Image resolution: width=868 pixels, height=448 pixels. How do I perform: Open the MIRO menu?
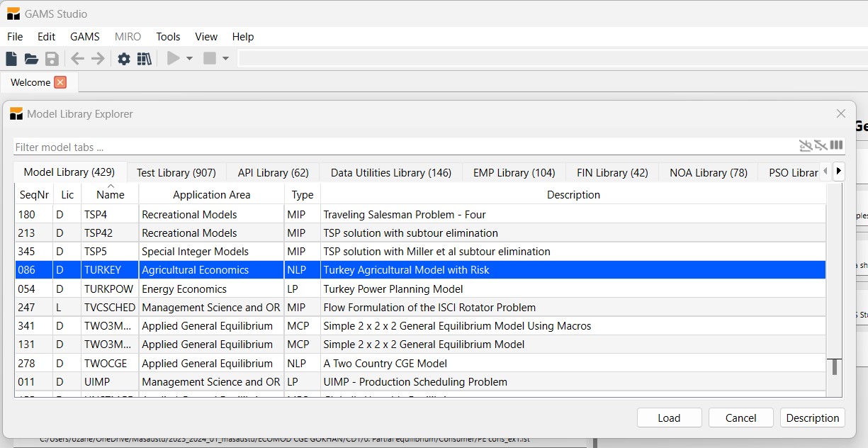pos(128,37)
